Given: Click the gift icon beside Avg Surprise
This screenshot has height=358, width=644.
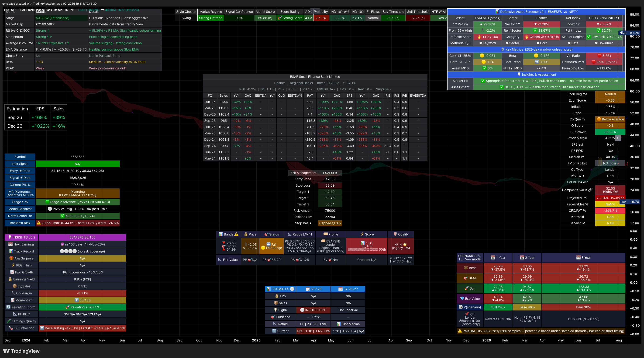Looking at the screenshot, I should point(11,258).
